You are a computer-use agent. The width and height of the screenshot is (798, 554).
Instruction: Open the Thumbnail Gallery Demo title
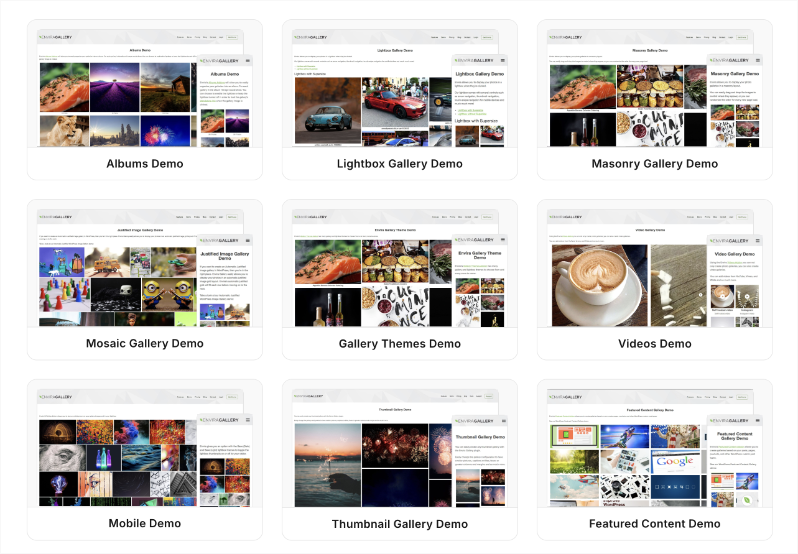400,524
